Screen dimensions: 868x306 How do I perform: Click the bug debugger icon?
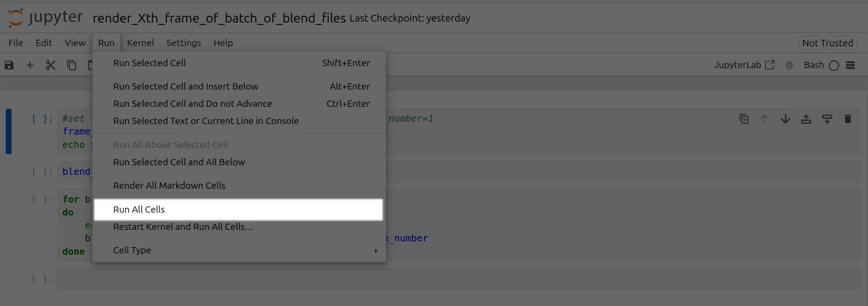[x=789, y=65]
